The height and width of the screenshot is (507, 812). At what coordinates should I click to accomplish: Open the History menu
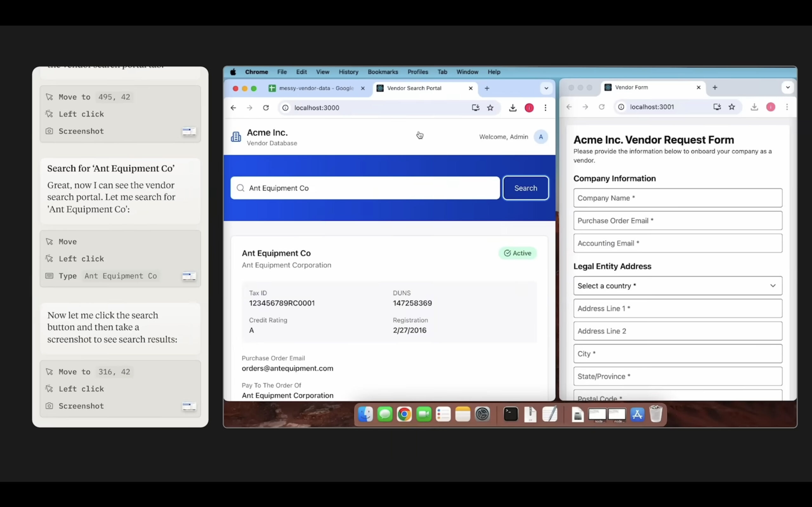(x=348, y=72)
